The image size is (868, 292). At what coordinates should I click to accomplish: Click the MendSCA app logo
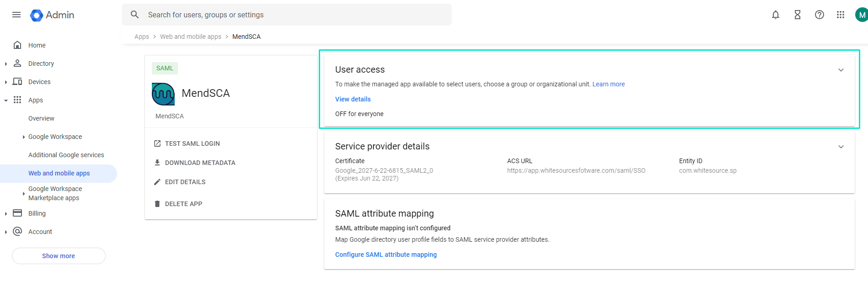click(163, 94)
